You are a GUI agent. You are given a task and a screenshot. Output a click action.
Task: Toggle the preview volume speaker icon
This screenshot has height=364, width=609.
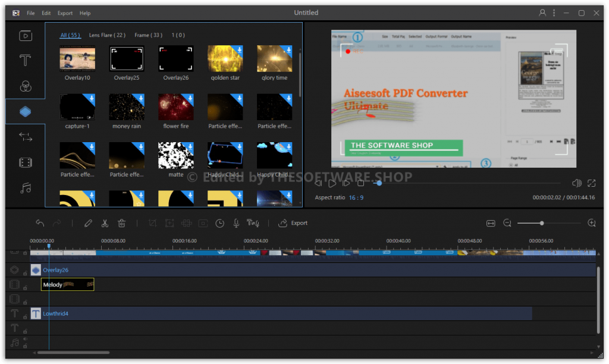pos(576,183)
